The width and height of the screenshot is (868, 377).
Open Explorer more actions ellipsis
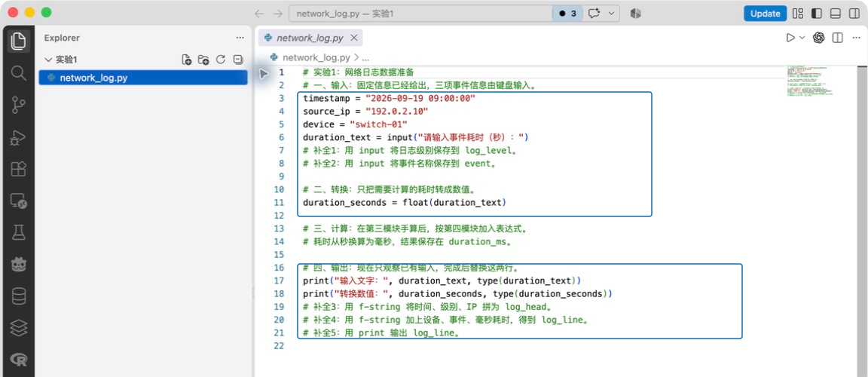[x=240, y=38]
